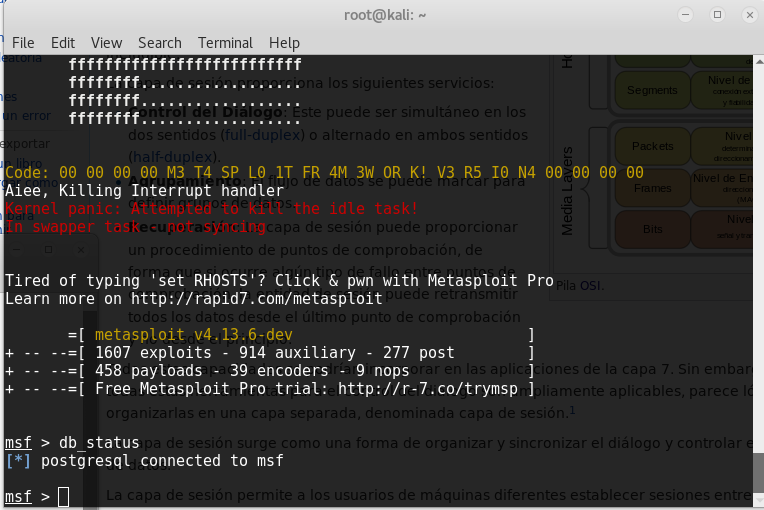Viewport: 764px width, 510px height.
Task: Open the Edit menu
Action: [x=63, y=43]
